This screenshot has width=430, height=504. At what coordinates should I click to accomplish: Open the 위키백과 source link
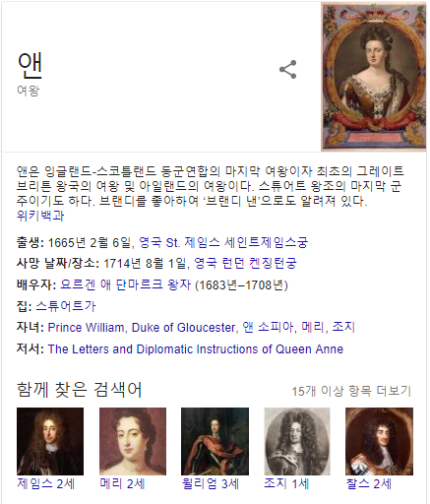point(40,216)
